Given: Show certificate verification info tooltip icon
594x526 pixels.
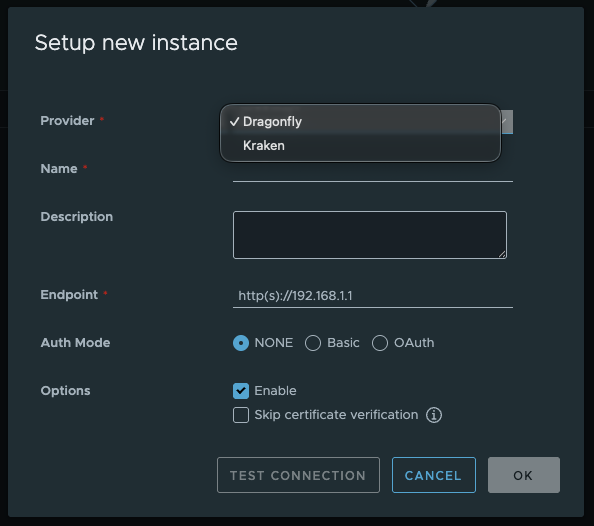Looking at the screenshot, I should coord(434,415).
